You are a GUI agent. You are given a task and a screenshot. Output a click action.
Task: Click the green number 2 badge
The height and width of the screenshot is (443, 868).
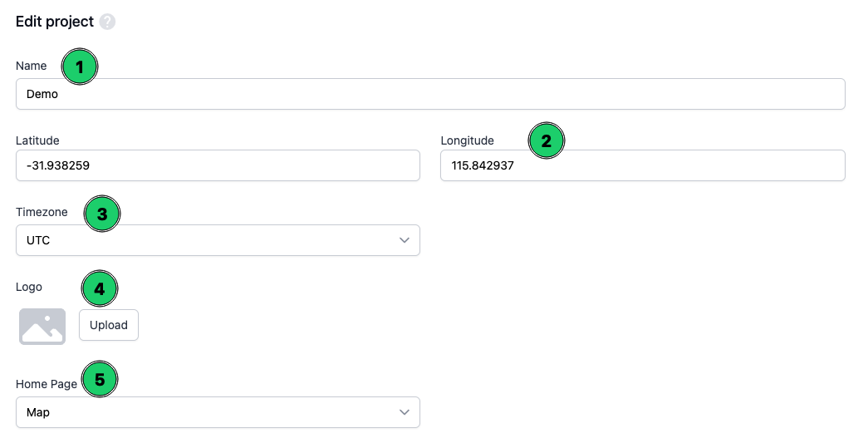tap(547, 141)
